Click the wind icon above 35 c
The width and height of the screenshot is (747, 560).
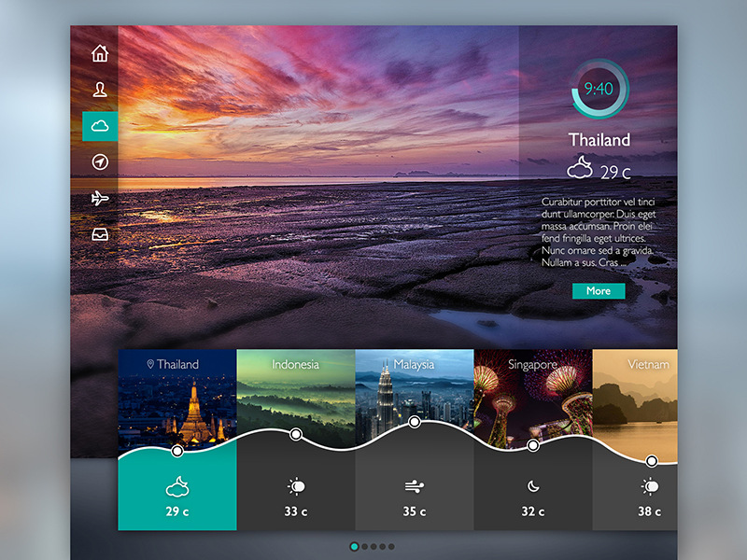414,486
